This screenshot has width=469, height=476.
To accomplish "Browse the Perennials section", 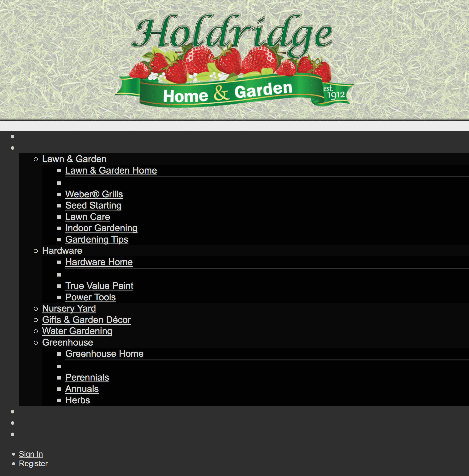I will coord(87,377).
